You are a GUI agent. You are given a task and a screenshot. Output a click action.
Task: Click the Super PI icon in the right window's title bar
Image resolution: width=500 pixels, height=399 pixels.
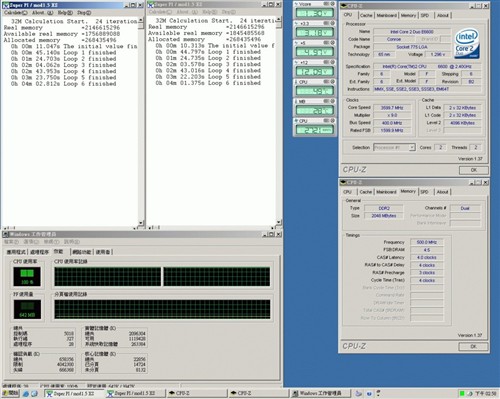click(x=150, y=5)
